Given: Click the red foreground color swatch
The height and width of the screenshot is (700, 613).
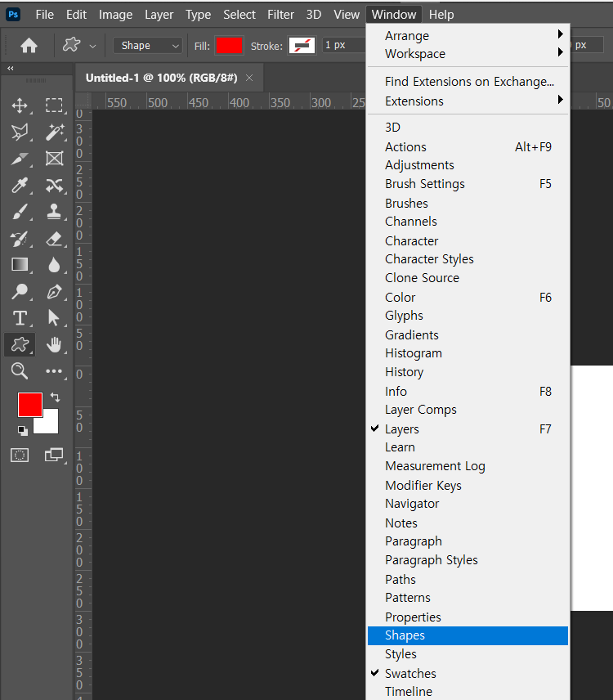Looking at the screenshot, I should pos(30,405).
